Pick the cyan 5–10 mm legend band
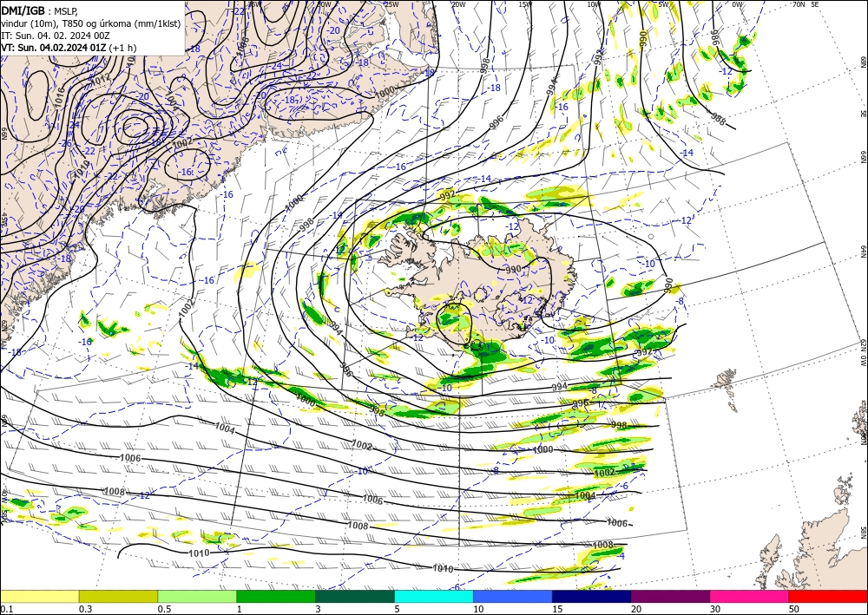Image resolution: width=868 pixels, height=615 pixels. click(434, 596)
